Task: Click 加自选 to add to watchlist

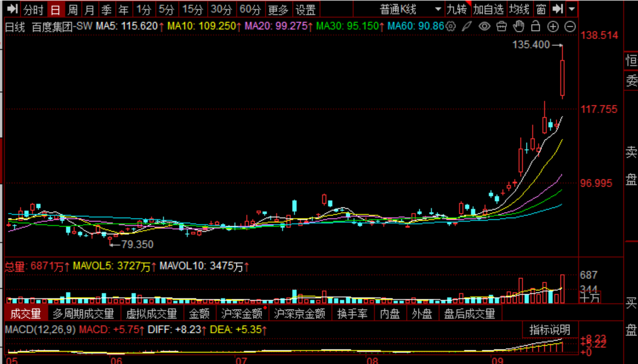Action: (488, 9)
